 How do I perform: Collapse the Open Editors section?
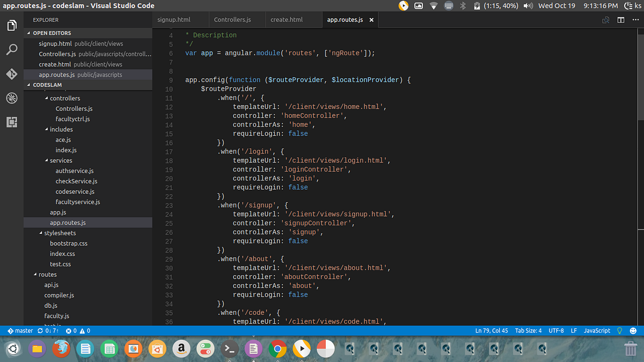point(88,33)
